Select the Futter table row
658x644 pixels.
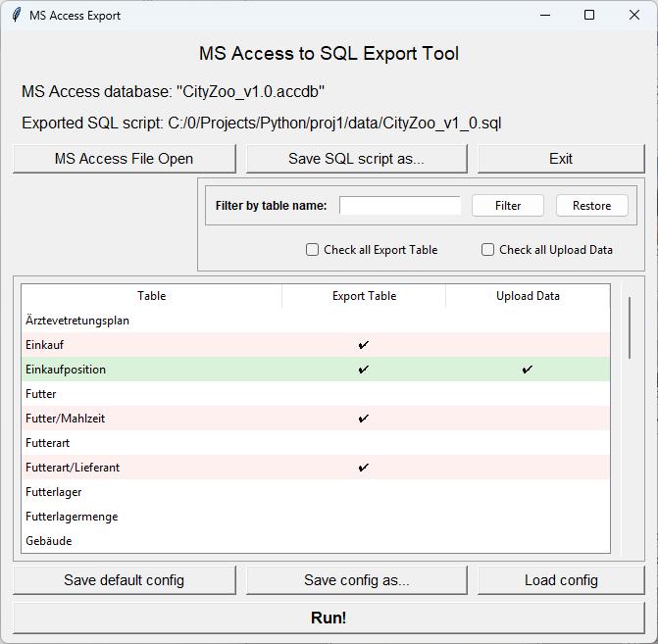tap(316, 394)
